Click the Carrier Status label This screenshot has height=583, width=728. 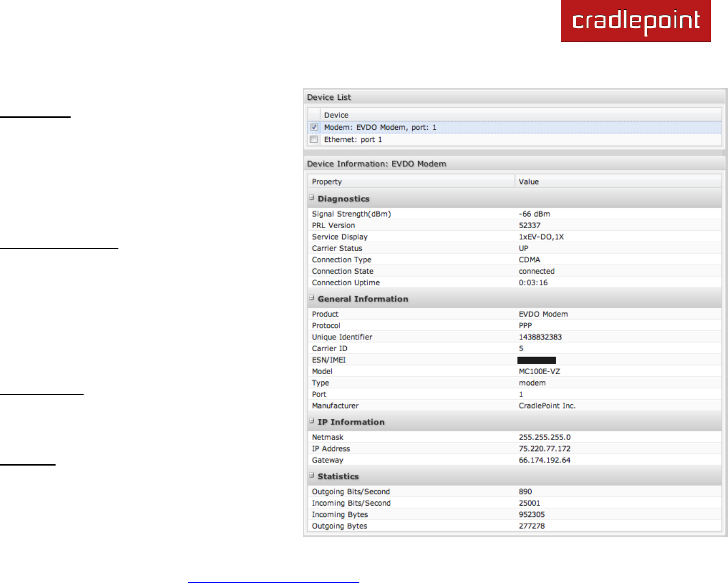coord(337,248)
